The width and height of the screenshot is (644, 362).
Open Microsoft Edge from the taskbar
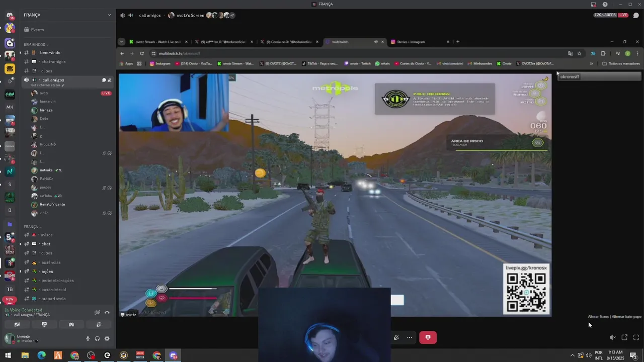[x=41, y=355]
